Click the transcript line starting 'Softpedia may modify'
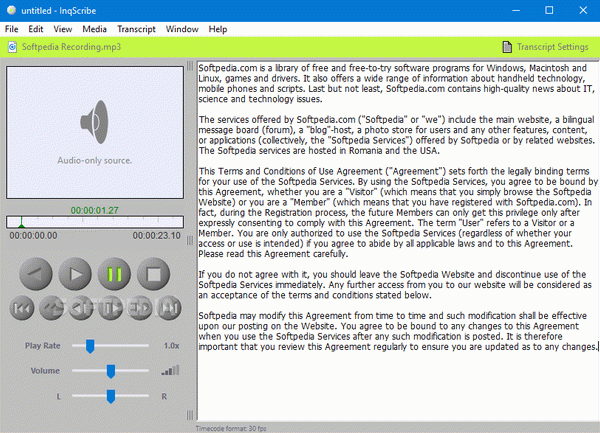The width and height of the screenshot is (600, 433). point(393,316)
